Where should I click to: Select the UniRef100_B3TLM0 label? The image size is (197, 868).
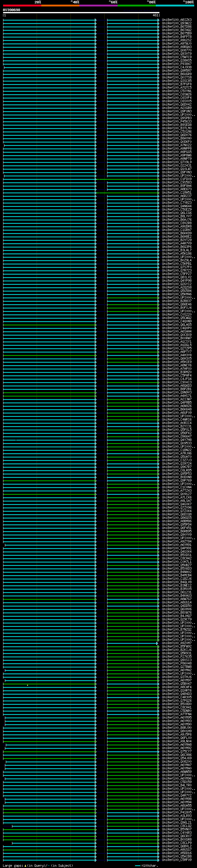pyautogui.click(x=177, y=128)
